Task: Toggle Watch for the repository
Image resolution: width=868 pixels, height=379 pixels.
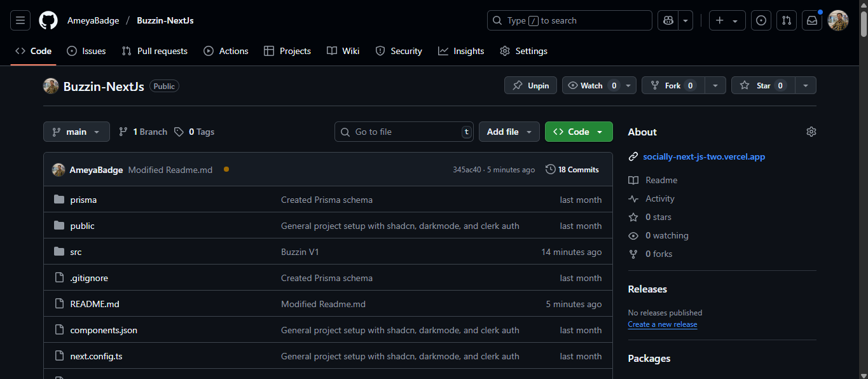Action: [x=591, y=85]
